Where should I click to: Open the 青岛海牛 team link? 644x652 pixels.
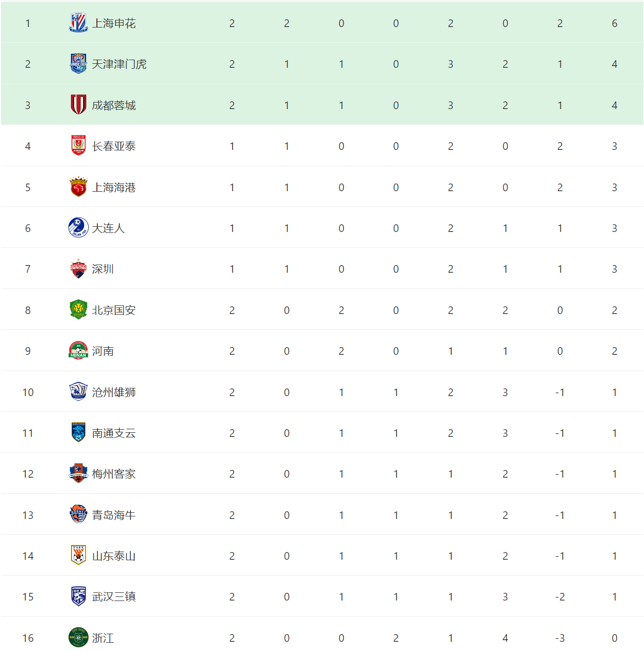pyautogui.click(x=114, y=515)
